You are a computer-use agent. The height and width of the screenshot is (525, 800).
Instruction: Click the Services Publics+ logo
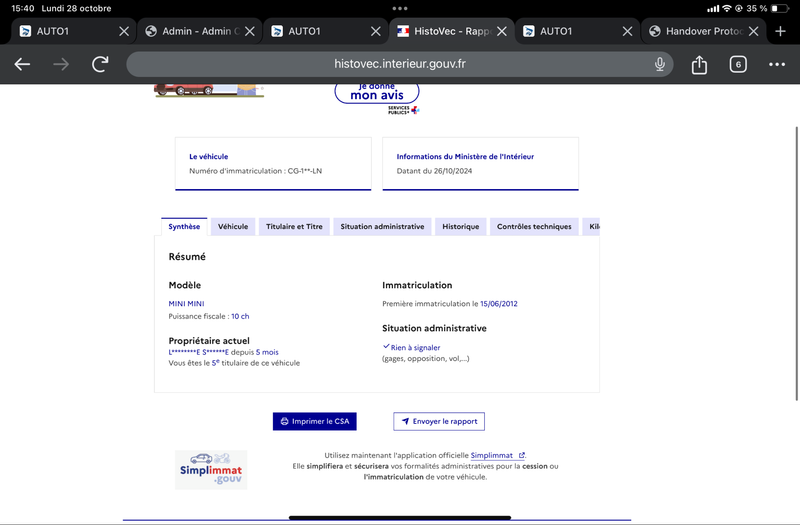(404, 110)
